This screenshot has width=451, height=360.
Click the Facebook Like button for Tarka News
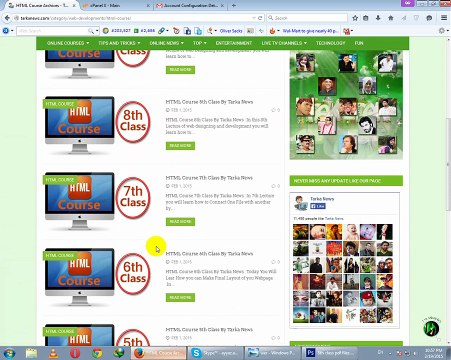(318, 206)
